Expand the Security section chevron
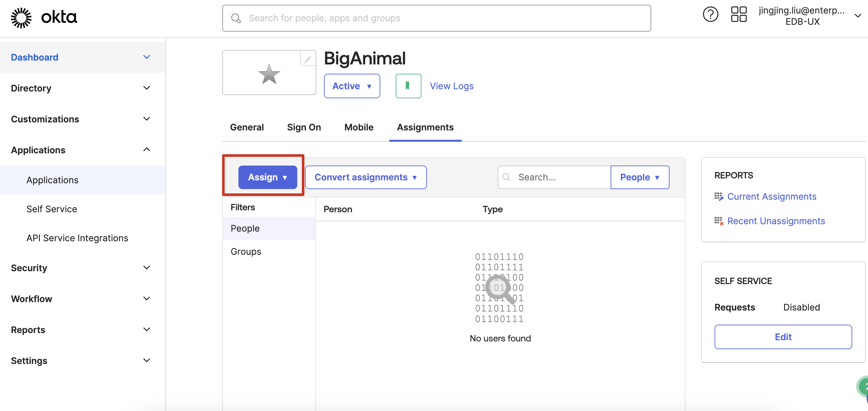 tap(147, 268)
